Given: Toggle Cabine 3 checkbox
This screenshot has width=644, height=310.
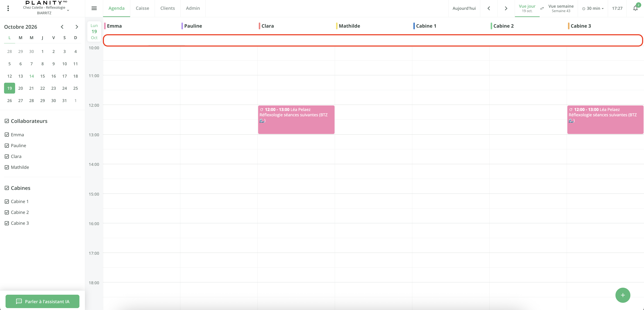Looking at the screenshot, I should pos(7,223).
